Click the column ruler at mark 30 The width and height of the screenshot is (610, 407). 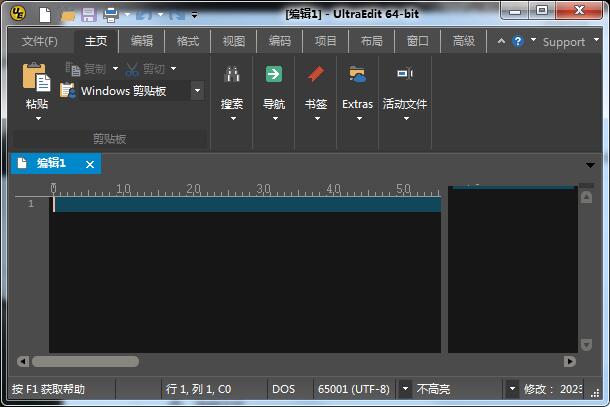coord(263,189)
